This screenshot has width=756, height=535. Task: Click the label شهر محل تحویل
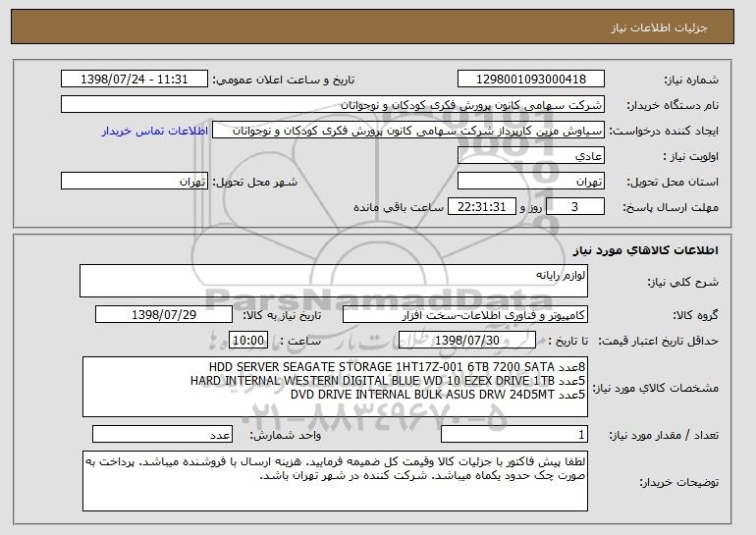pyautogui.click(x=255, y=183)
